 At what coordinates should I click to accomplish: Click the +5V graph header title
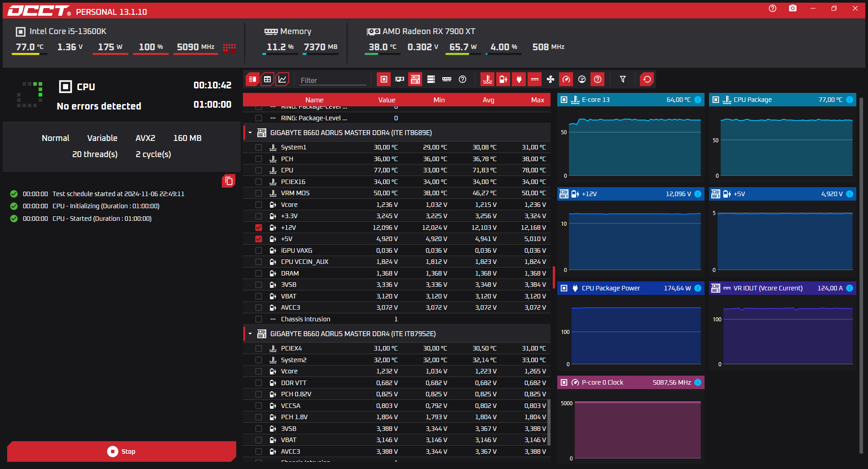[x=739, y=194]
